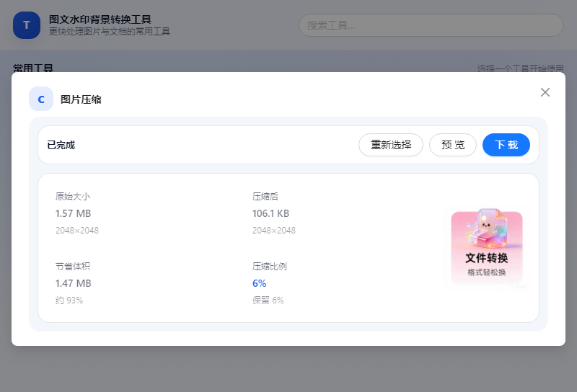Click the 约 93% text
577x392 pixels.
69,300
